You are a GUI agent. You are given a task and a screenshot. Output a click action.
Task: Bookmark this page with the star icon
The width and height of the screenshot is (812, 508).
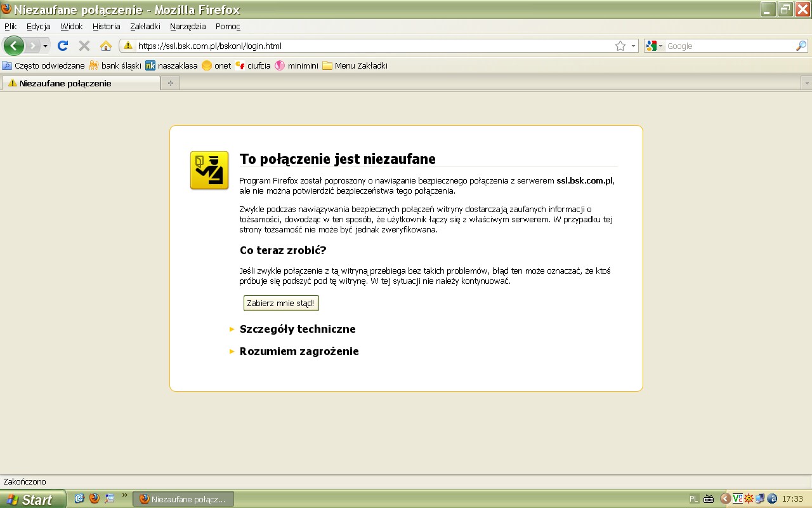tap(620, 46)
